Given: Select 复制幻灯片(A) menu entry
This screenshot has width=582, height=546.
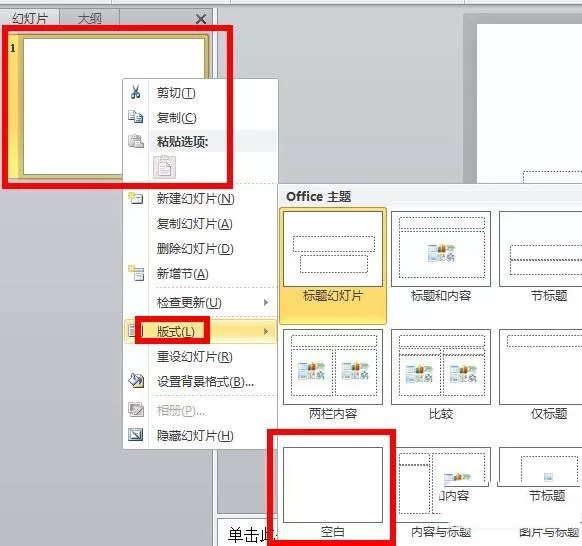Looking at the screenshot, I should (194, 223).
